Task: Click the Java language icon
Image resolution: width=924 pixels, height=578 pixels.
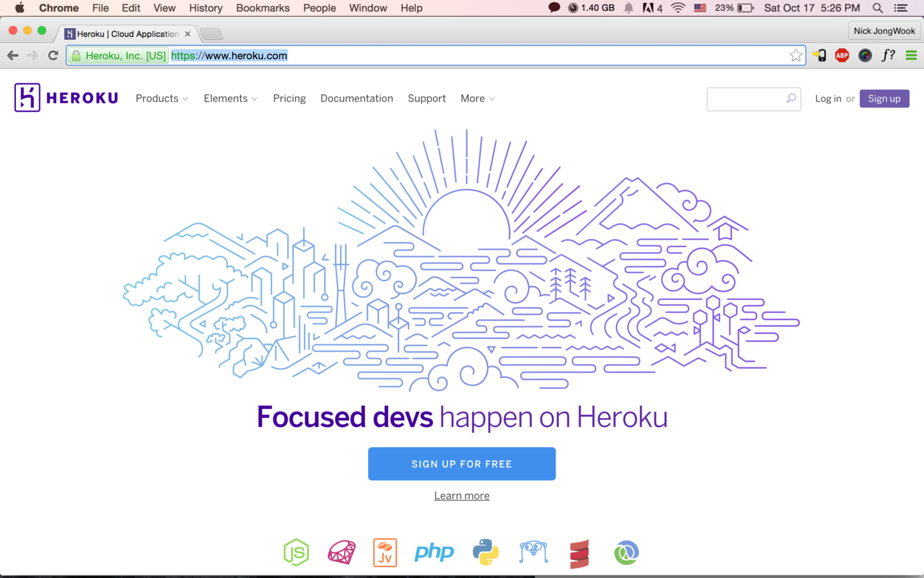Action: click(385, 552)
